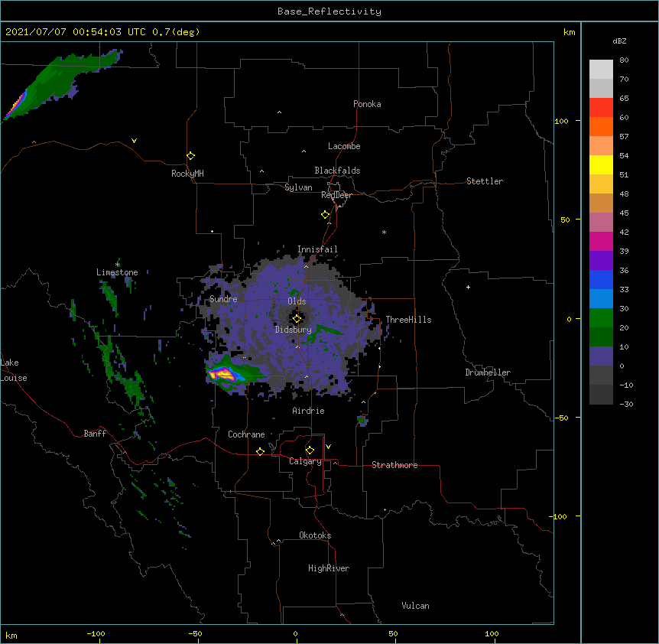The image size is (659, 644).
Task: Click the Airdrie city label
Action: coord(308,411)
